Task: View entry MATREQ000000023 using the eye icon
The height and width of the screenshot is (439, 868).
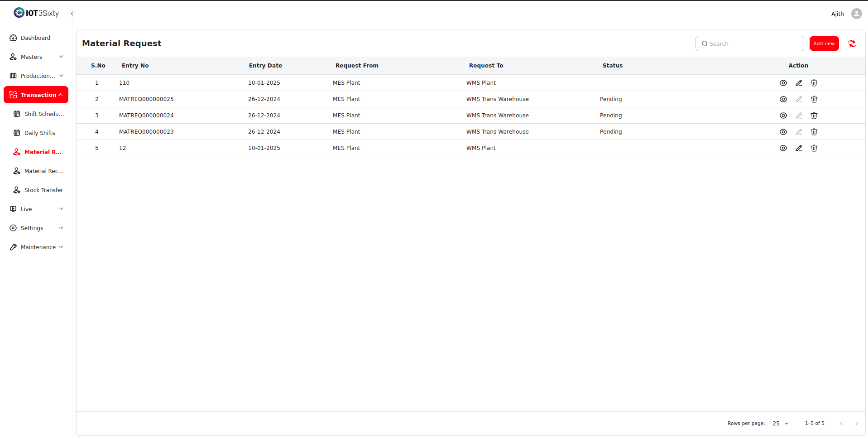Action: [x=783, y=132]
